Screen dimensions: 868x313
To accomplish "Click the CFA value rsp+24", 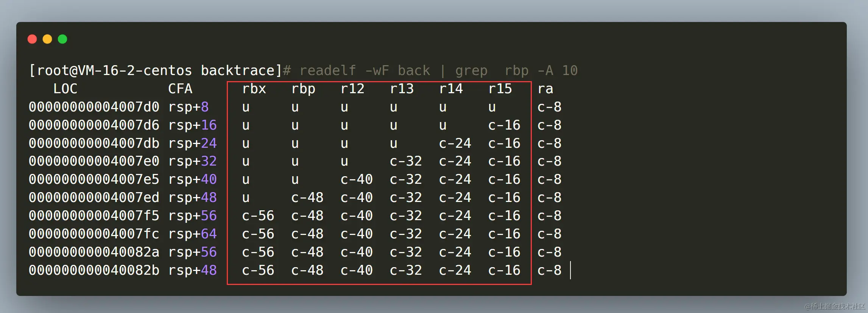I will pyautogui.click(x=193, y=143).
